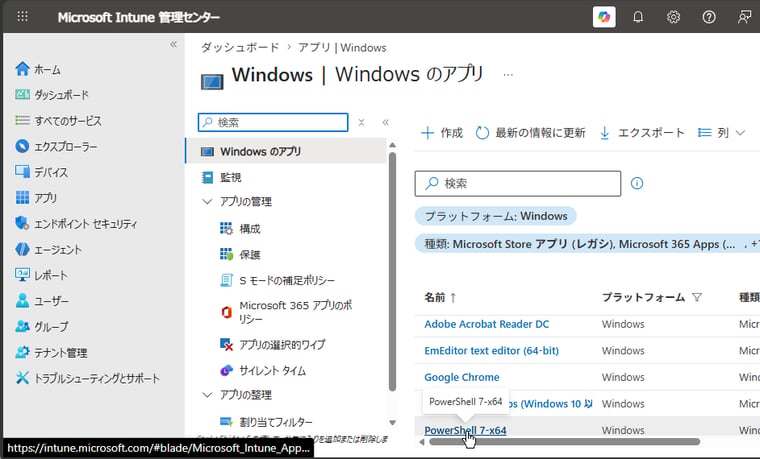Clear the blade menu search box
Screen dimensions: 760x459
[x=361, y=122]
